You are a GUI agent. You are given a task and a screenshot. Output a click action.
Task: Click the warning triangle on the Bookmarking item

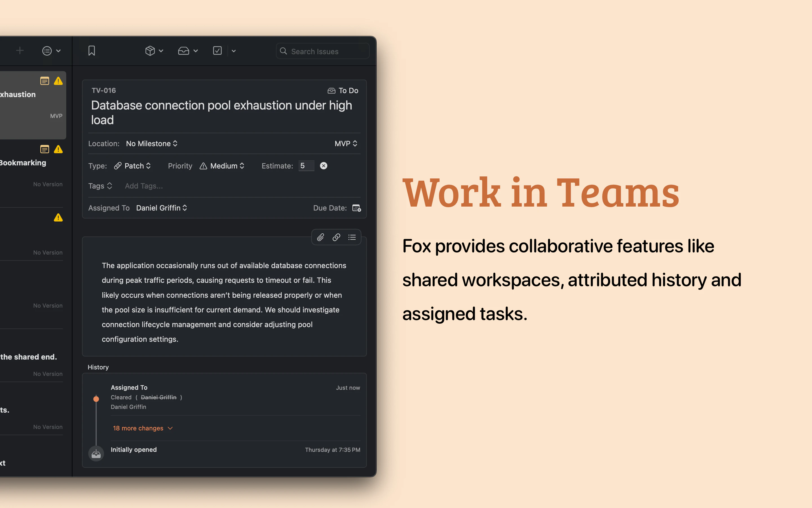(x=58, y=149)
